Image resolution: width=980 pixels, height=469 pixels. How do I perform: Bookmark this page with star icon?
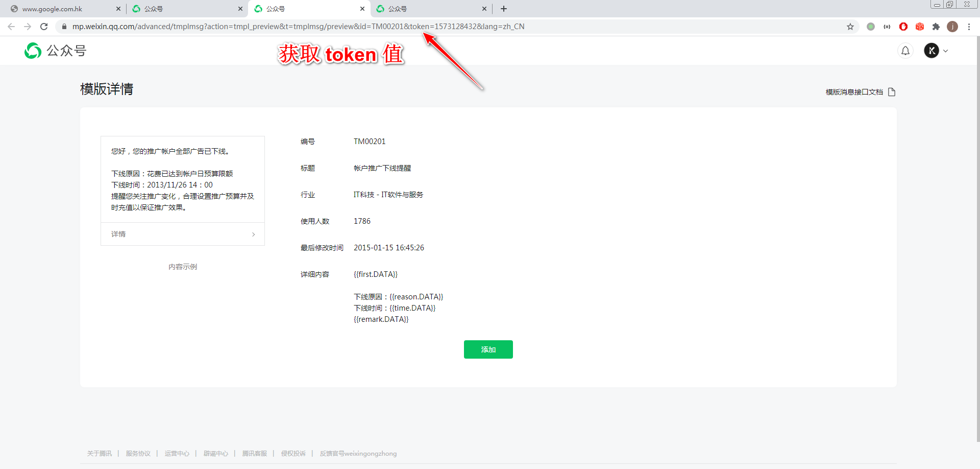pos(850,27)
